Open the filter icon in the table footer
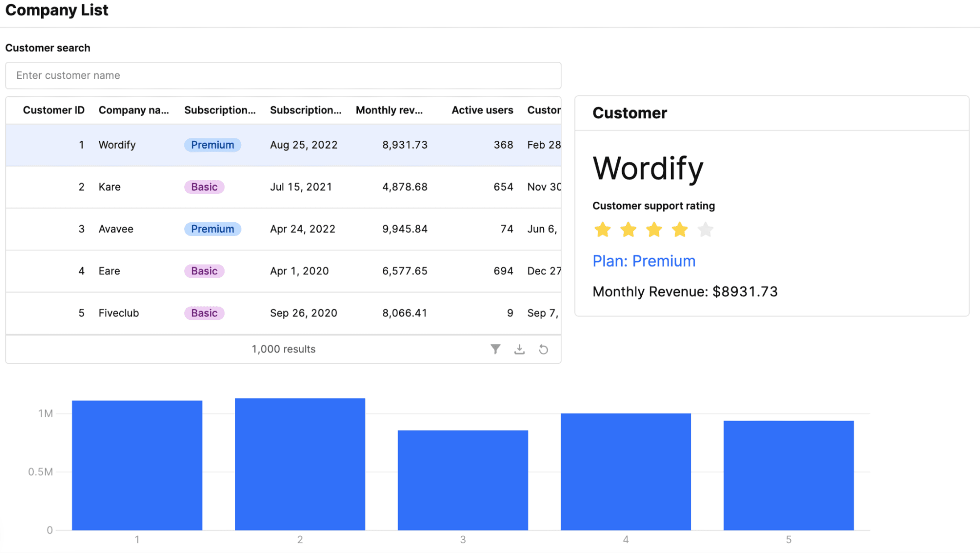The height and width of the screenshot is (553, 980). click(x=495, y=349)
